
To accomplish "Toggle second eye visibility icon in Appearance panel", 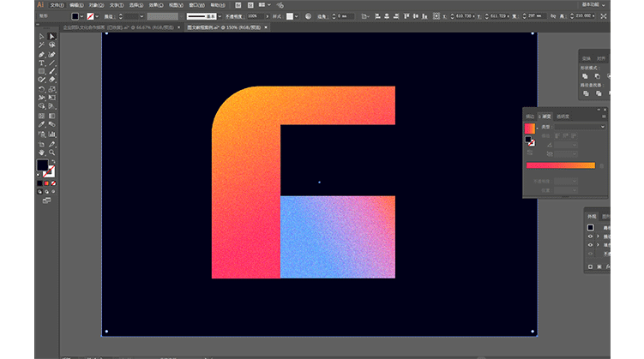I will [590, 246].
